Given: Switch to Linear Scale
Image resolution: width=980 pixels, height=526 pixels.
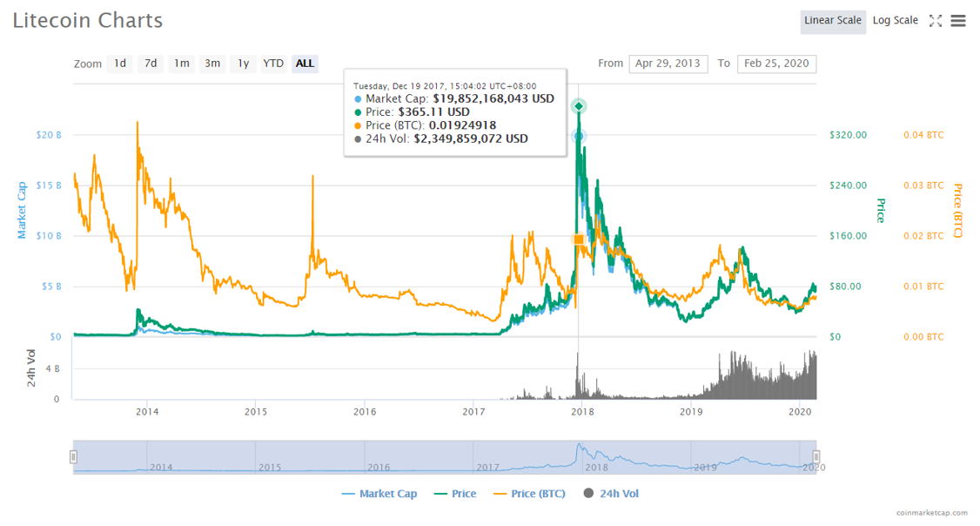Looking at the screenshot, I should click(x=832, y=21).
